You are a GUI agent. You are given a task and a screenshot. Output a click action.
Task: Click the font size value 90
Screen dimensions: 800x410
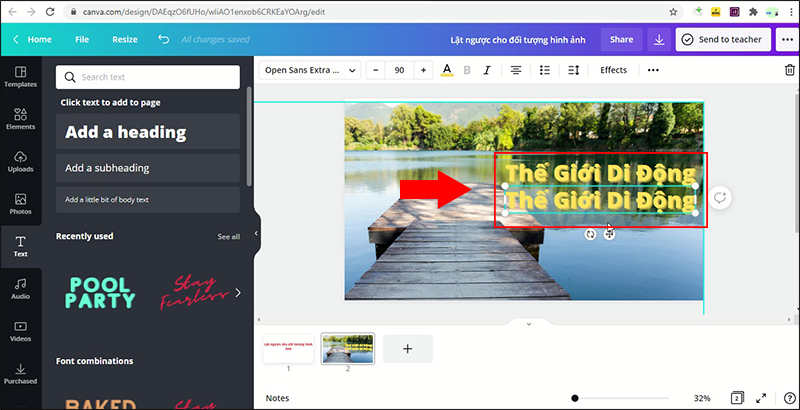tap(399, 70)
